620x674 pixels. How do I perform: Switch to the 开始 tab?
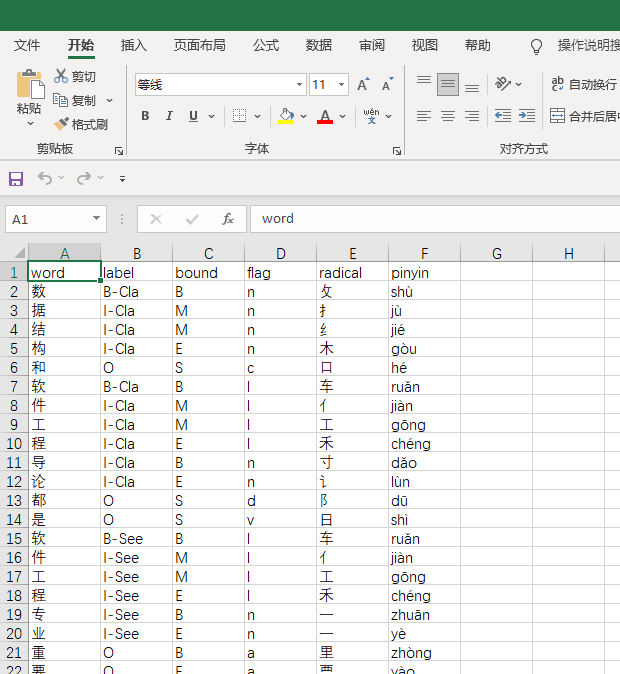[81, 45]
